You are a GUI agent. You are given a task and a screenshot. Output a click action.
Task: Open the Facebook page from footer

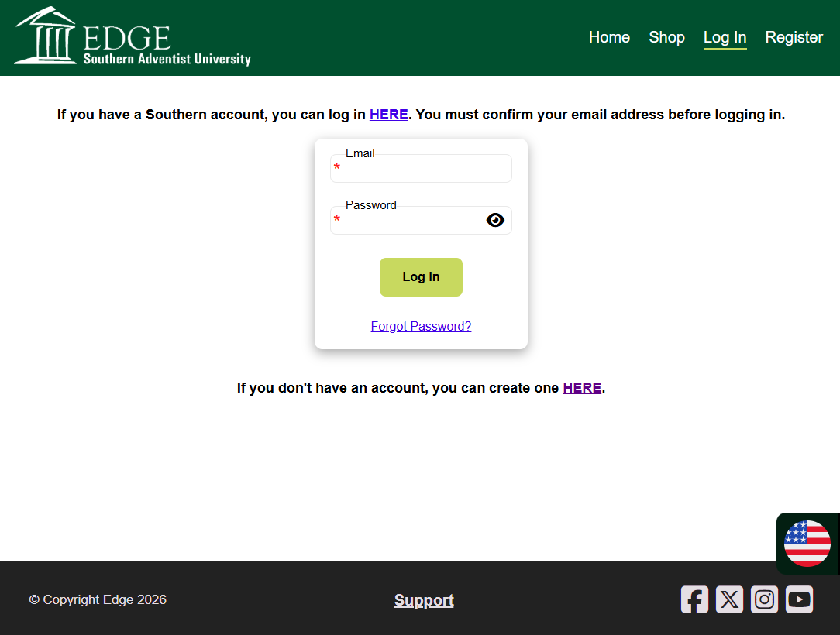(x=694, y=599)
